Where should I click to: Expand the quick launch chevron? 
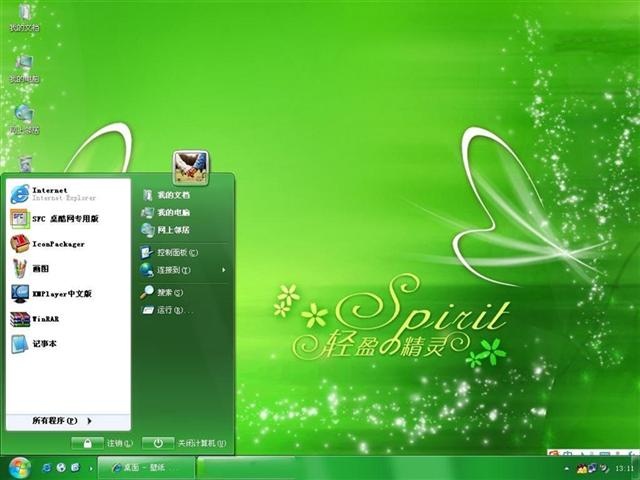click(x=91, y=469)
